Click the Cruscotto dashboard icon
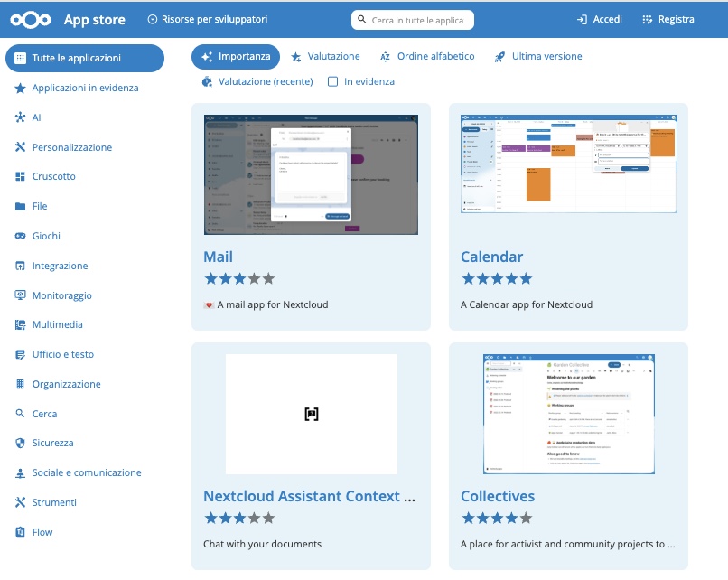This screenshot has width=728, height=580. pos(20,176)
